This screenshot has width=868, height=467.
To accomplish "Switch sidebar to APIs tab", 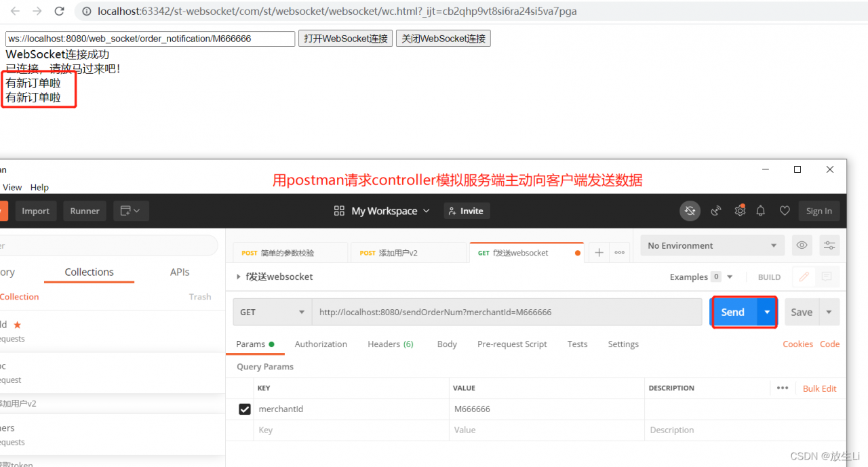I will [x=180, y=272].
